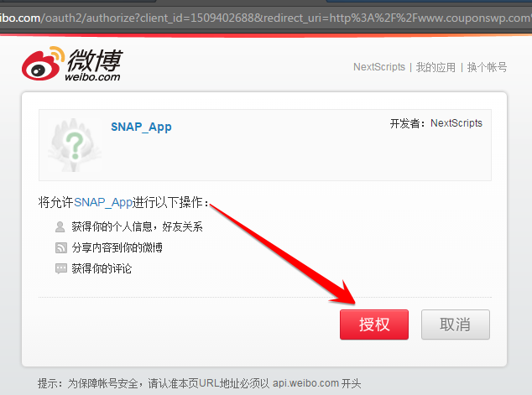Click the comment icon beside 获得你的评论
The height and width of the screenshot is (395, 532).
tap(61, 269)
